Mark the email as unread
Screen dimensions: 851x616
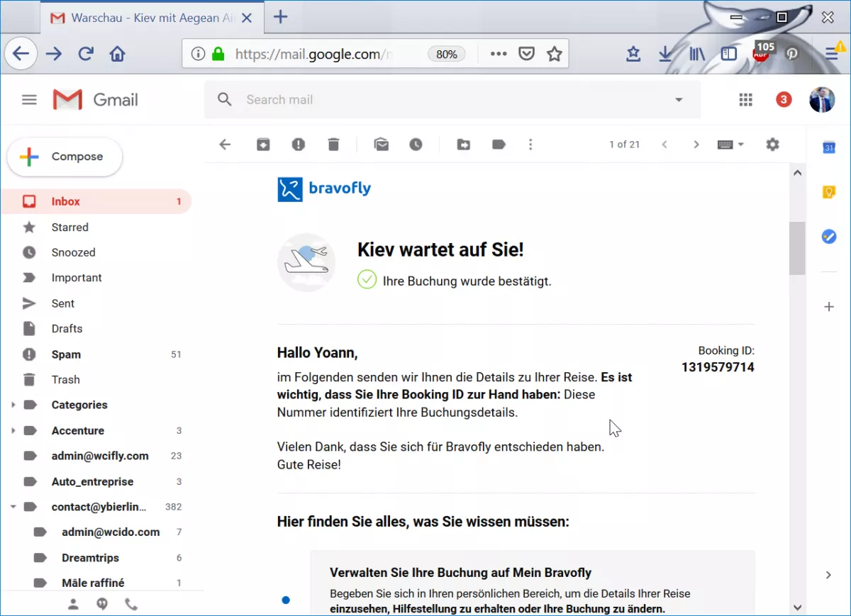point(382,145)
